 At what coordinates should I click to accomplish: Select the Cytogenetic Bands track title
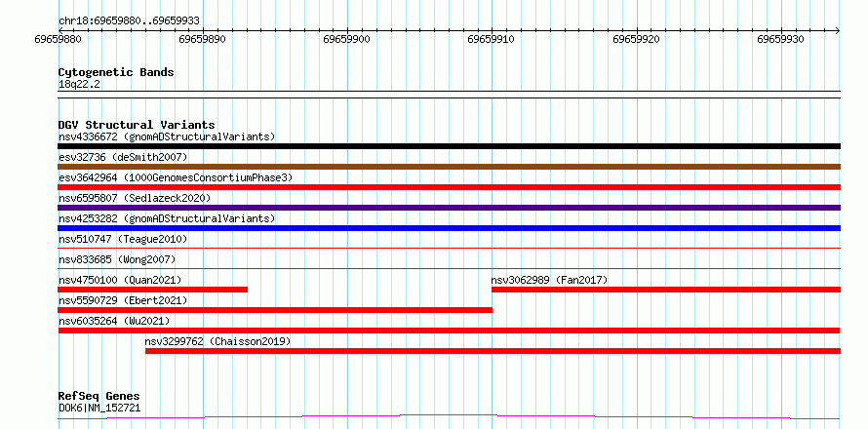pos(116,72)
